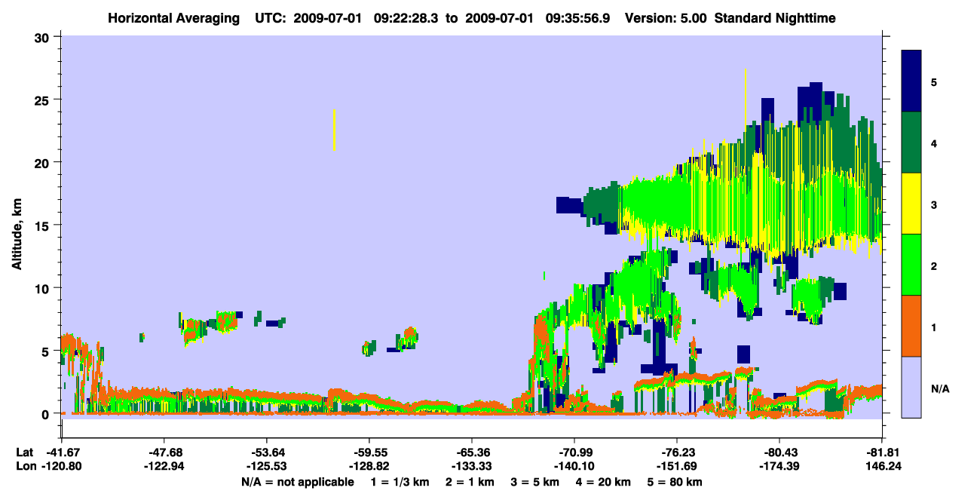Click the orange color bar segment labeled 1

click(x=911, y=326)
